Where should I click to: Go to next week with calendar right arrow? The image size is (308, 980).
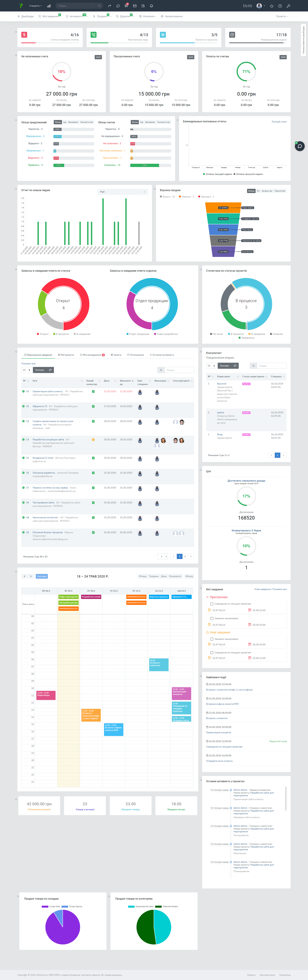31,576
